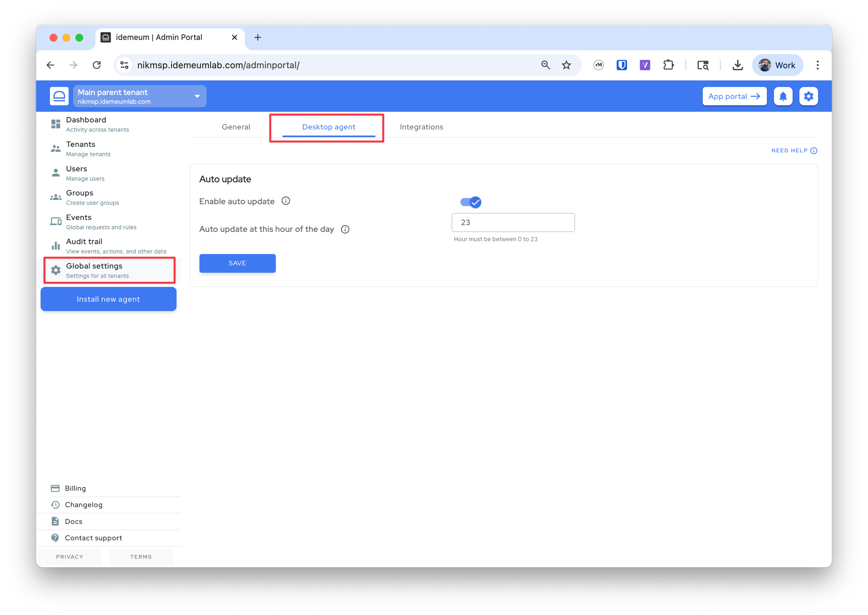The width and height of the screenshot is (868, 615).
Task: Open the PRIVACY link
Action: pos(69,557)
